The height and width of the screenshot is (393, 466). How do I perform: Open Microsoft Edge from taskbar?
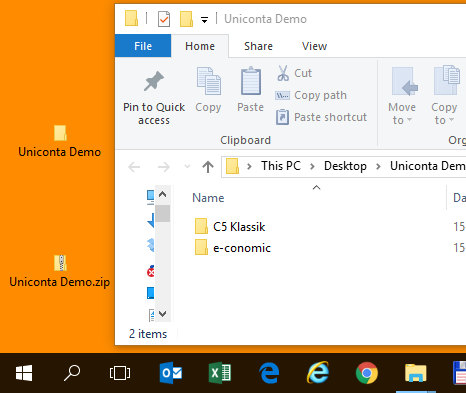[x=269, y=373]
